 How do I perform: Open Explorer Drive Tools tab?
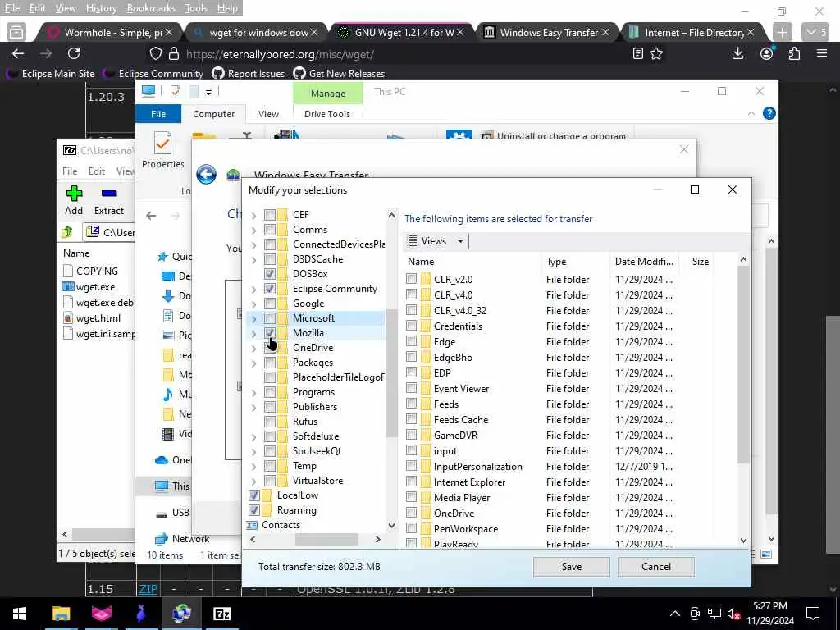(x=326, y=114)
